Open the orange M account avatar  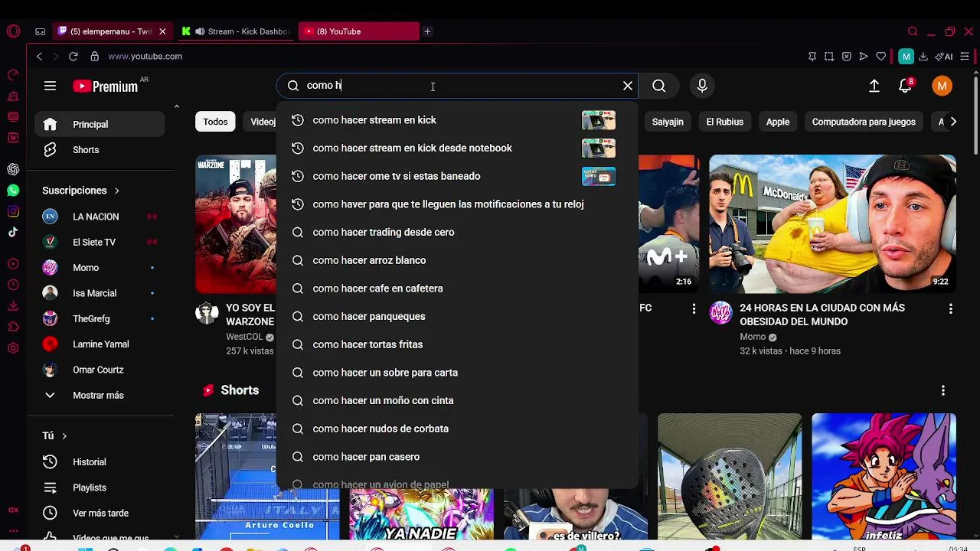click(x=942, y=86)
